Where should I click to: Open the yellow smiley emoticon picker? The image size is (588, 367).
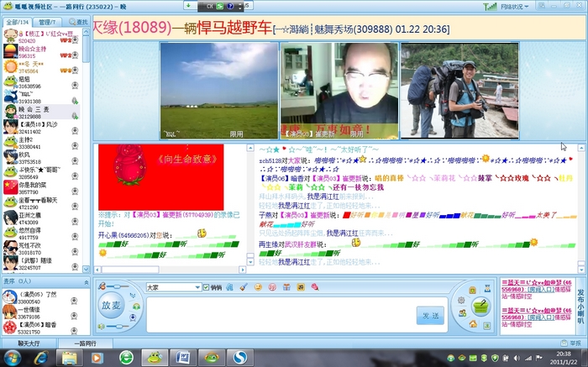pos(258,287)
